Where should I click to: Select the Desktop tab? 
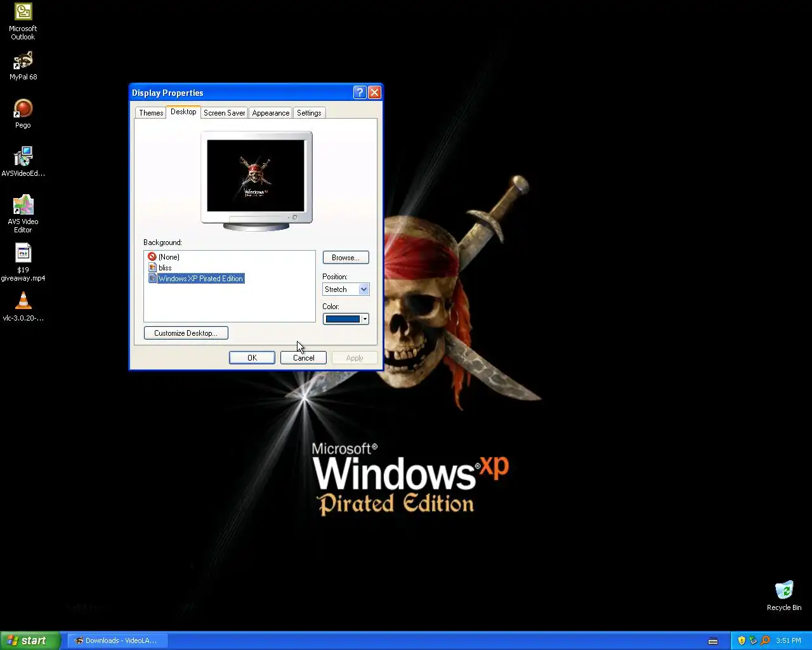click(x=183, y=112)
